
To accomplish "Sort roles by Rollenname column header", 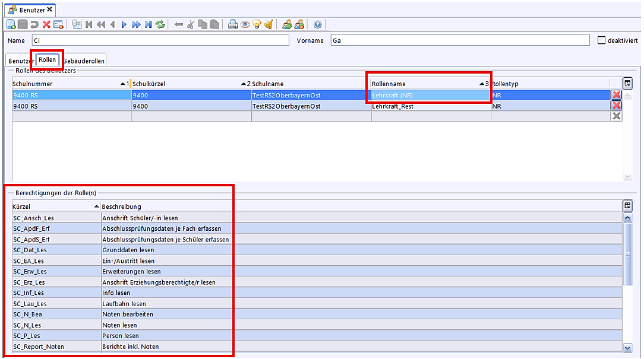I will click(431, 84).
